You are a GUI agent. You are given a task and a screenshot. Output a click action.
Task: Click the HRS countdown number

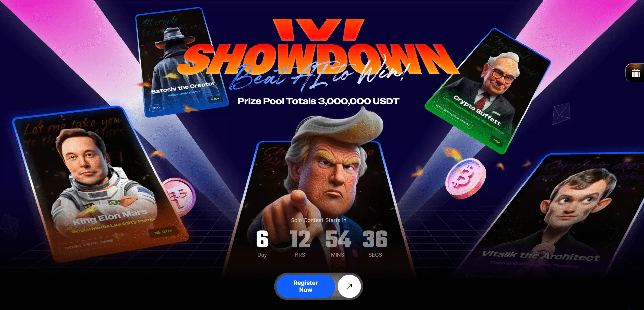tap(300, 239)
